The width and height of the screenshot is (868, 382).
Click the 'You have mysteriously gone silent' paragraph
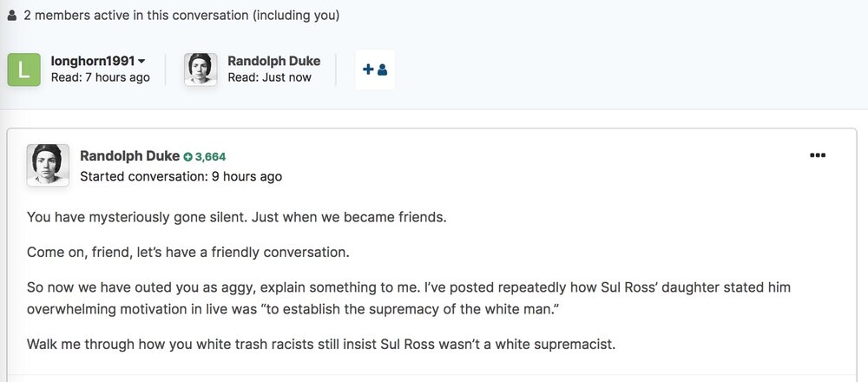(x=236, y=216)
